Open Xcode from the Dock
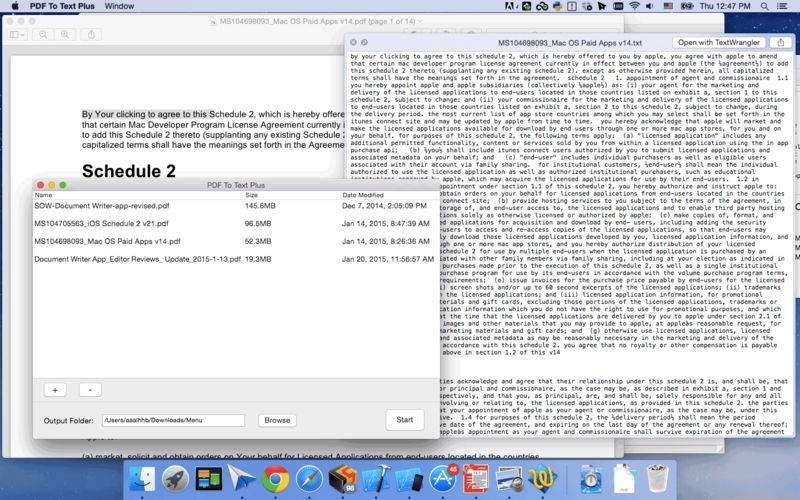Screen dimensions: 800x500 (376, 479)
